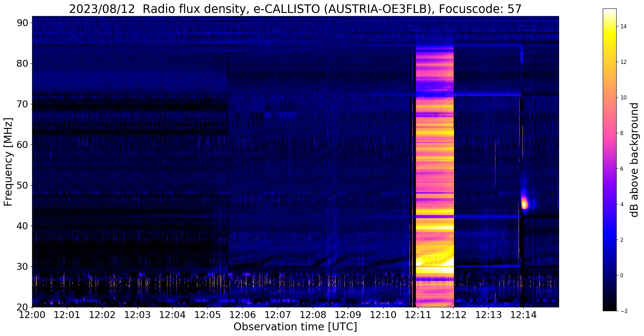The image size is (644, 336).
Task: Click the colorbar tick label 4
Action: (621, 204)
